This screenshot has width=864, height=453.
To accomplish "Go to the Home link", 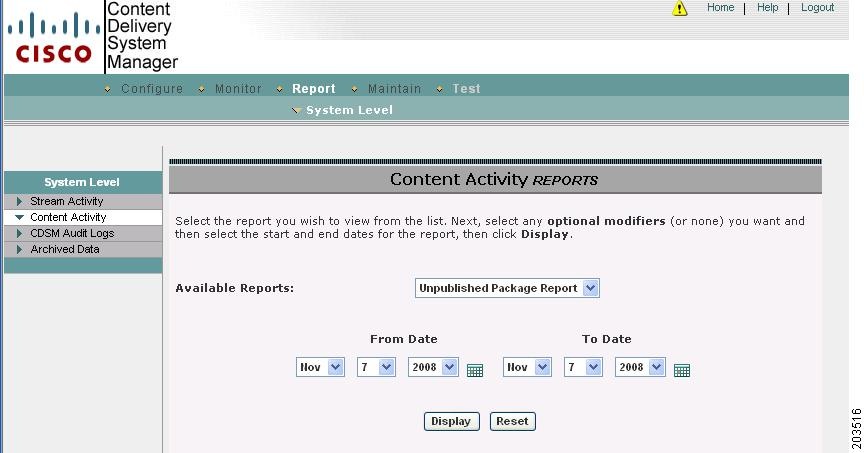I will [720, 8].
